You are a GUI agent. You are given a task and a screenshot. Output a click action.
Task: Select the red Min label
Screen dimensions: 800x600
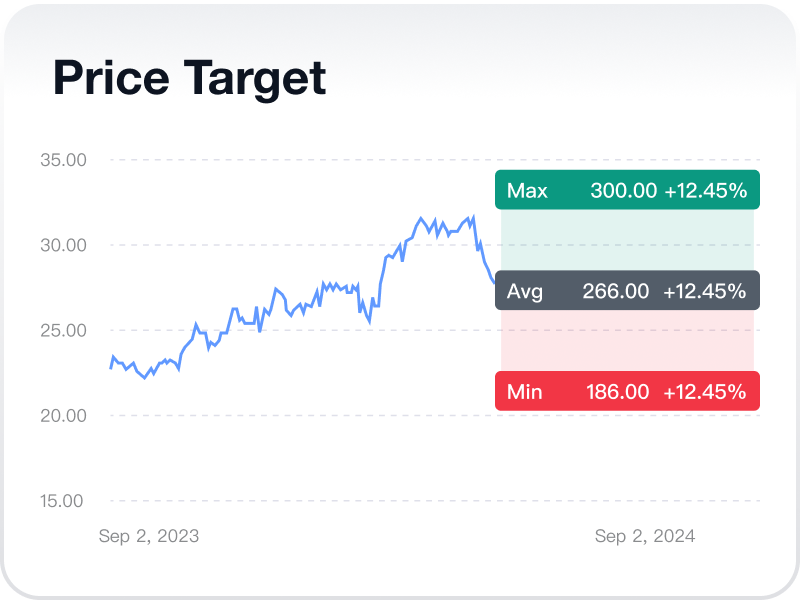[525, 391]
